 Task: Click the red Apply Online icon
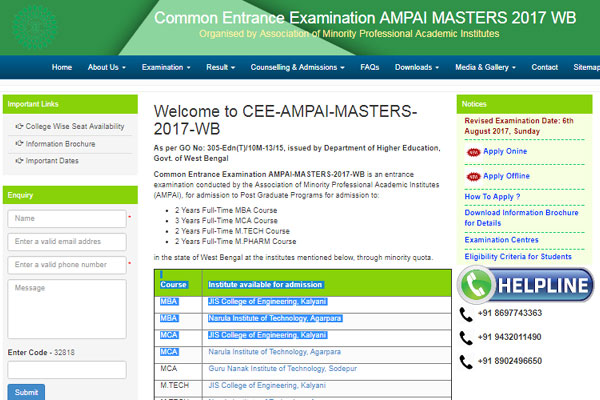click(473, 152)
